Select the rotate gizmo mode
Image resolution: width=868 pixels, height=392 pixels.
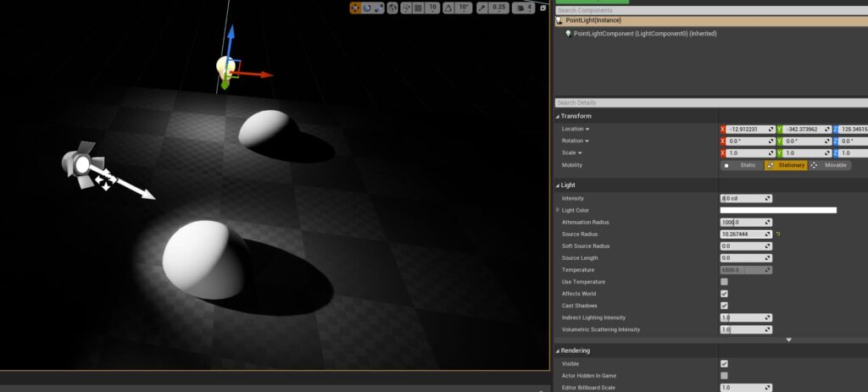(367, 8)
